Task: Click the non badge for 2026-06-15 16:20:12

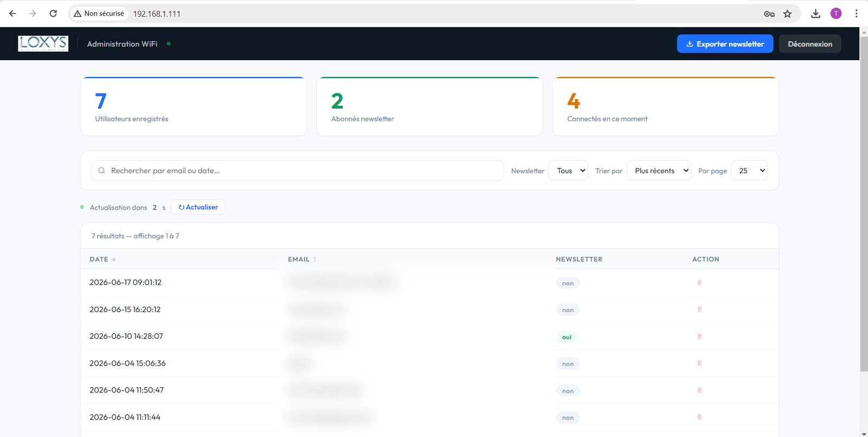Action: (x=568, y=310)
